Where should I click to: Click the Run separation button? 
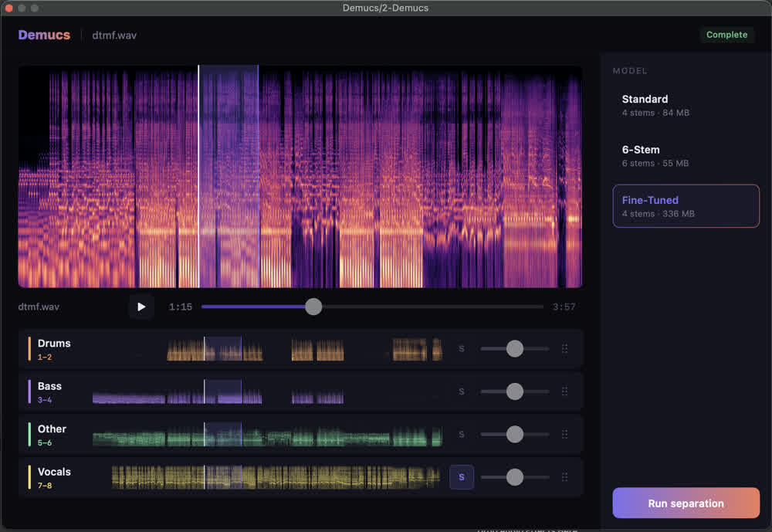[686, 503]
